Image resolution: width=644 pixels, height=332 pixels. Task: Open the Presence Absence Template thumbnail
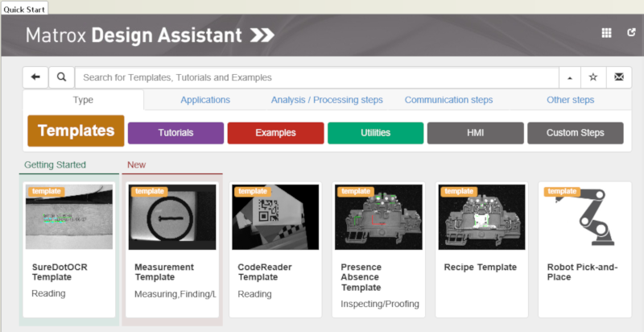(378, 217)
